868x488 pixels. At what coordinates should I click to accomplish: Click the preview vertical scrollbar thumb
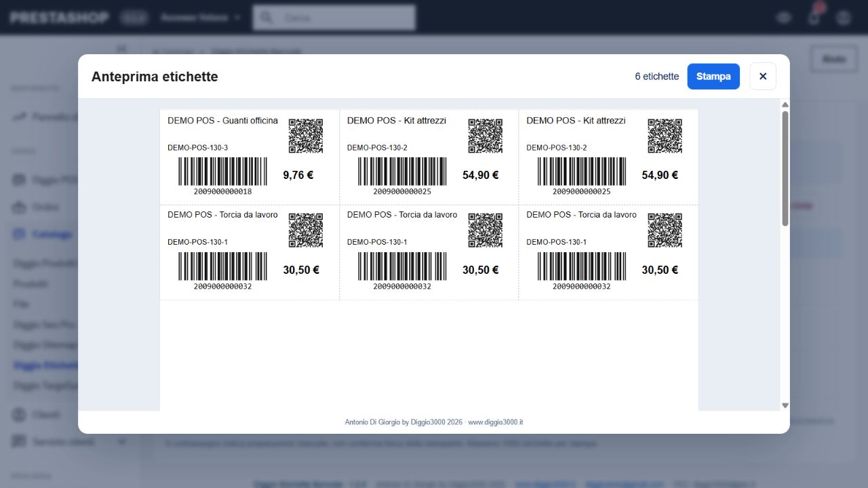pyautogui.click(x=785, y=168)
